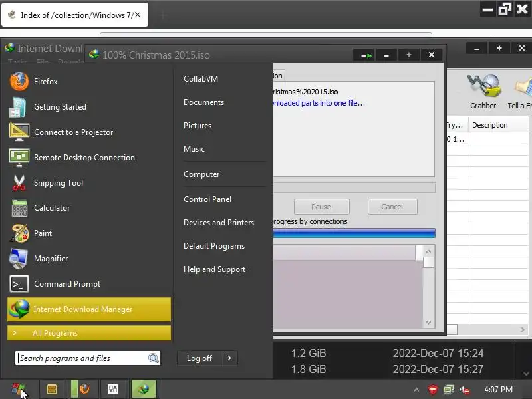This screenshot has height=399, width=532.
Task: Show hidden tray icons arrow
Action: [x=417, y=390]
